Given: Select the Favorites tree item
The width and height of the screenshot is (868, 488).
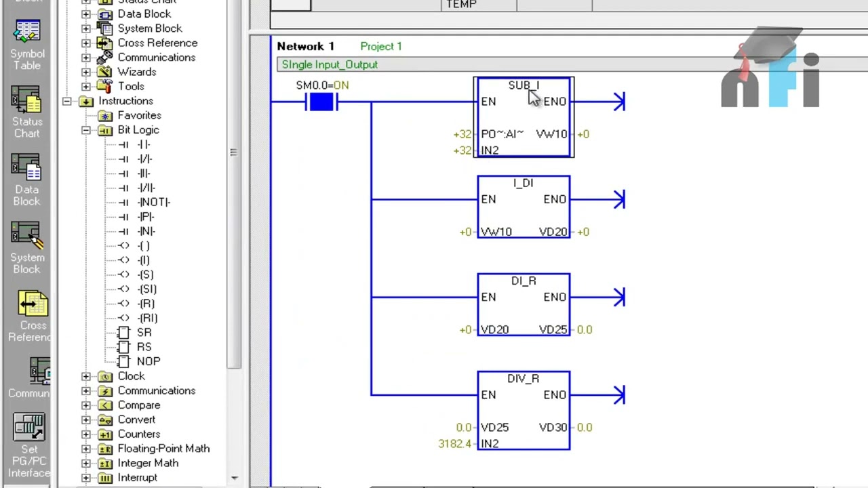Looking at the screenshot, I should [x=139, y=115].
